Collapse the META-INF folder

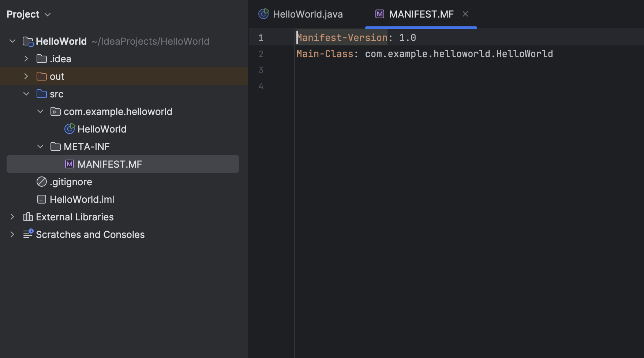[x=40, y=146]
